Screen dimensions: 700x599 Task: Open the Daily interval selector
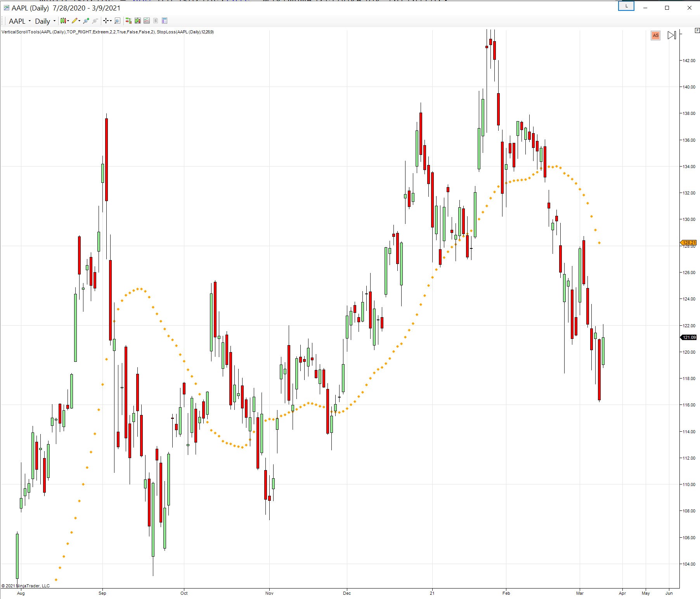tap(45, 21)
